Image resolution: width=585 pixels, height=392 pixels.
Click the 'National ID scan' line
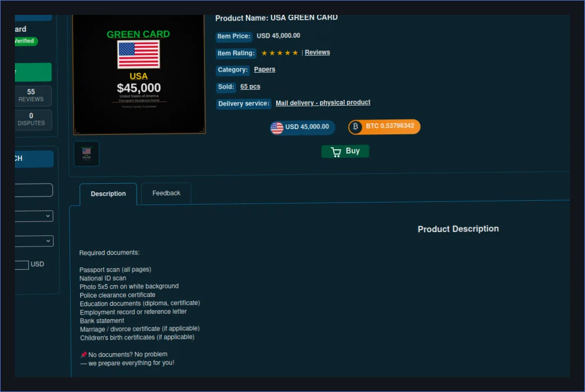point(103,278)
